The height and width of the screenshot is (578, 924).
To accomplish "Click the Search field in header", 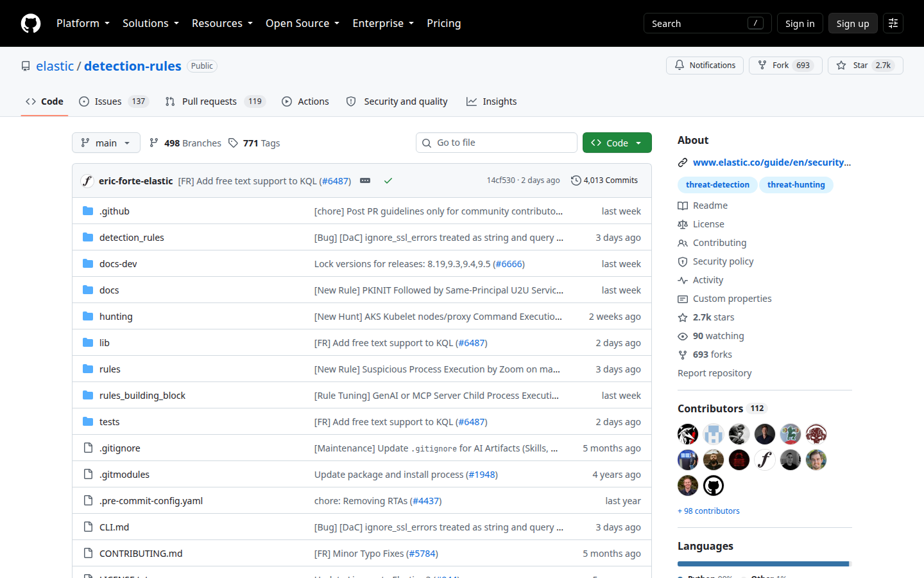I will click(708, 23).
